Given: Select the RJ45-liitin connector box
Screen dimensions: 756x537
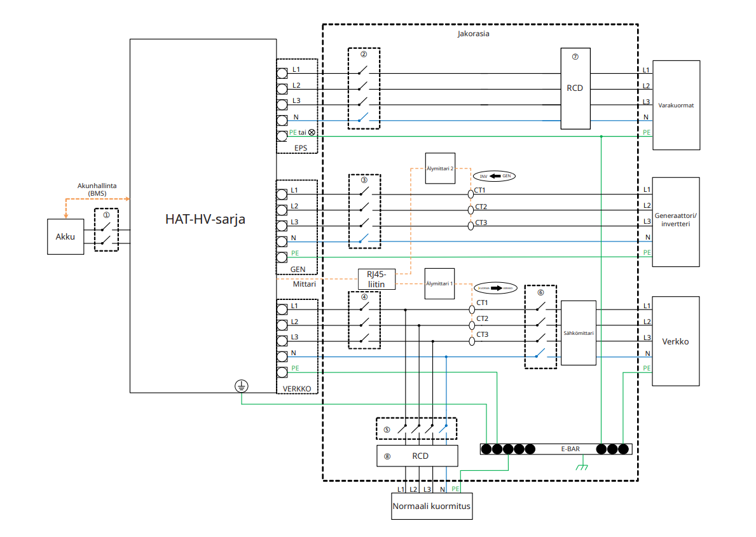Looking at the screenshot, I should [x=376, y=279].
